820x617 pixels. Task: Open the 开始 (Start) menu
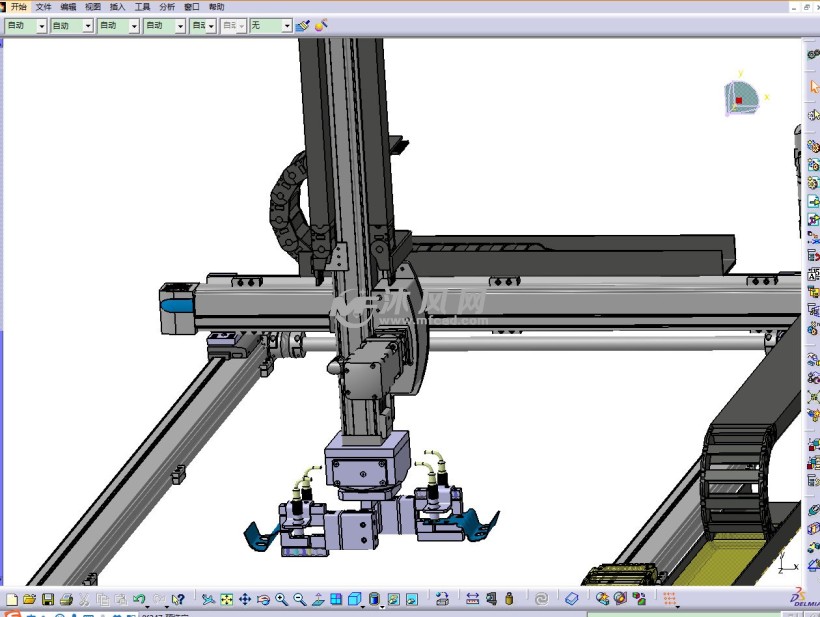pyautogui.click(x=18, y=7)
